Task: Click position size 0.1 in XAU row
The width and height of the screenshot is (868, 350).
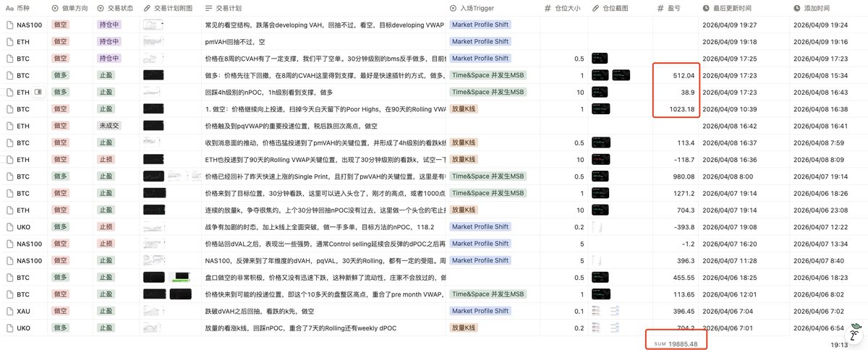Action: [579, 311]
